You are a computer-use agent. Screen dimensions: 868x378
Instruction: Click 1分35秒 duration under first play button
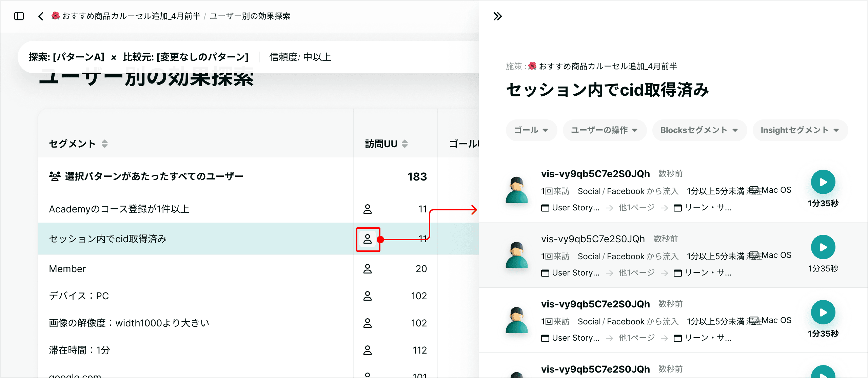[x=823, y=203]
